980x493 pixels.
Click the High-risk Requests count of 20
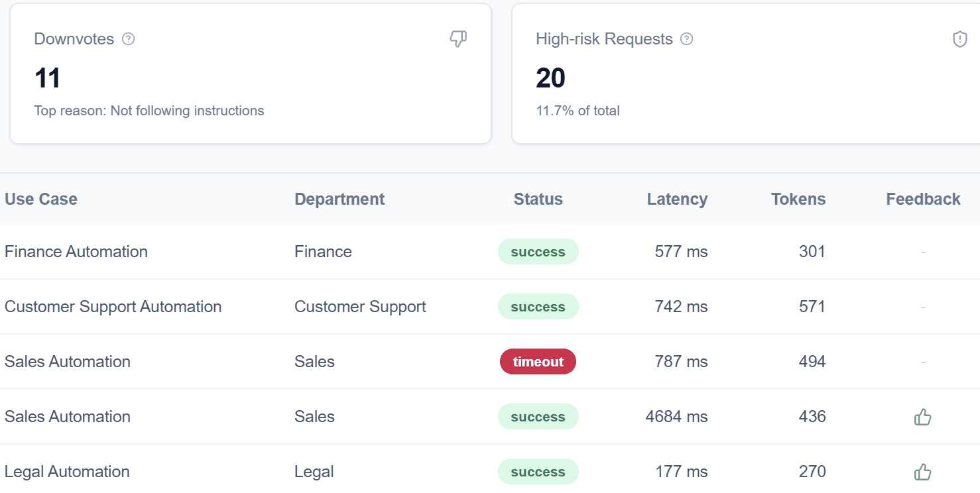coord(550,78)
